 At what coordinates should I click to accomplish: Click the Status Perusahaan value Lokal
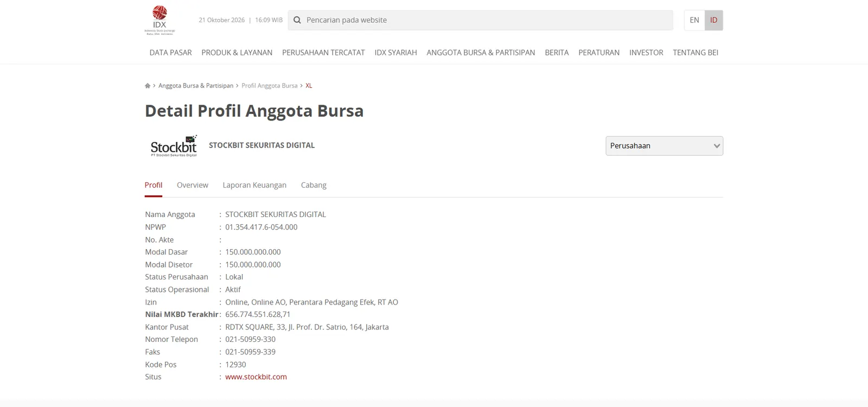coord(234,277)
